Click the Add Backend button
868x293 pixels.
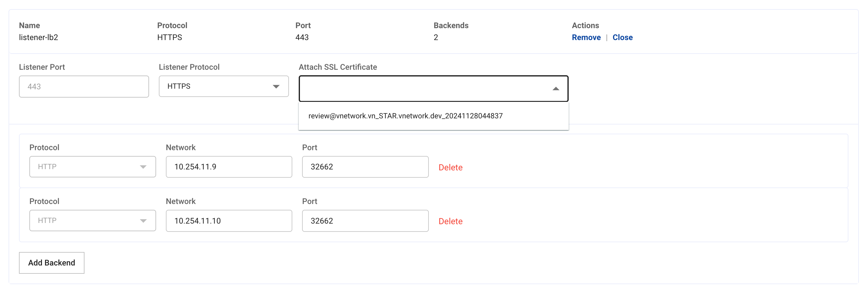pos(51,263)
